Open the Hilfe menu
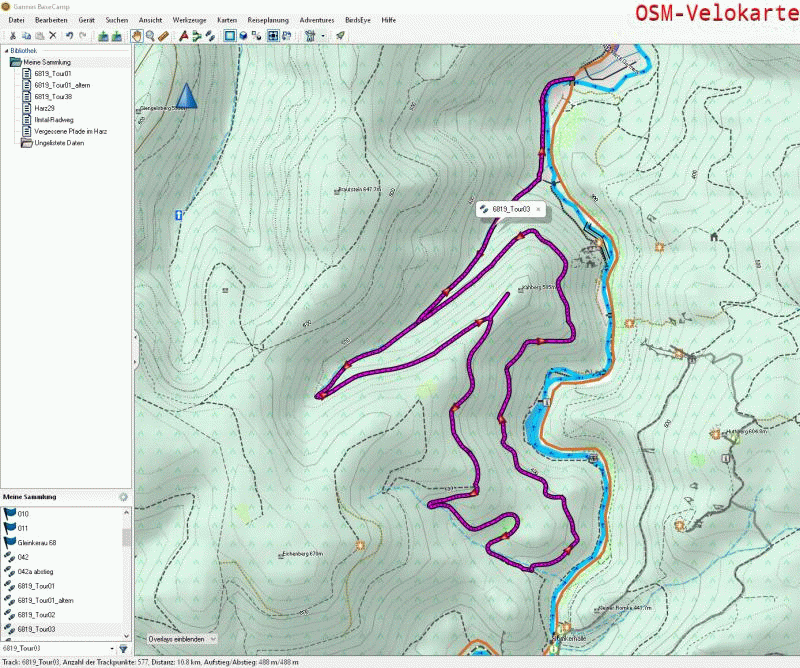 (x=388, y=20)
